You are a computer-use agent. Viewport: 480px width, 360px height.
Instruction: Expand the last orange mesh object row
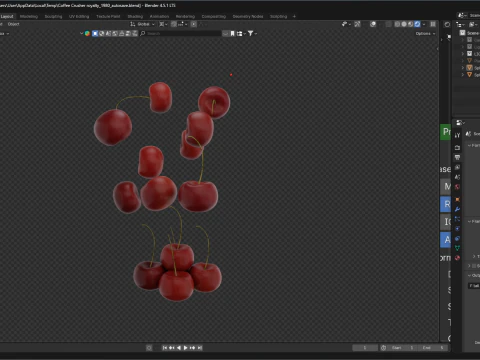pos(463,75)
